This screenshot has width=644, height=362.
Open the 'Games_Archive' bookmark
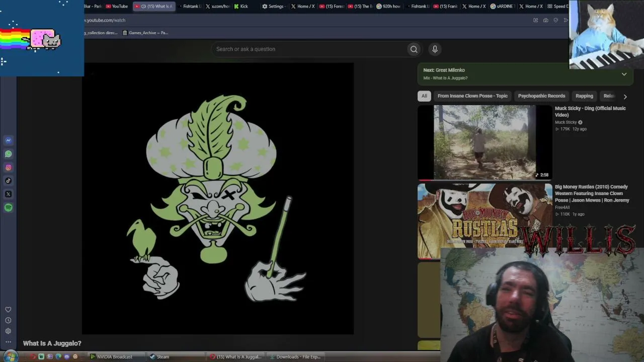pos(145,33)
